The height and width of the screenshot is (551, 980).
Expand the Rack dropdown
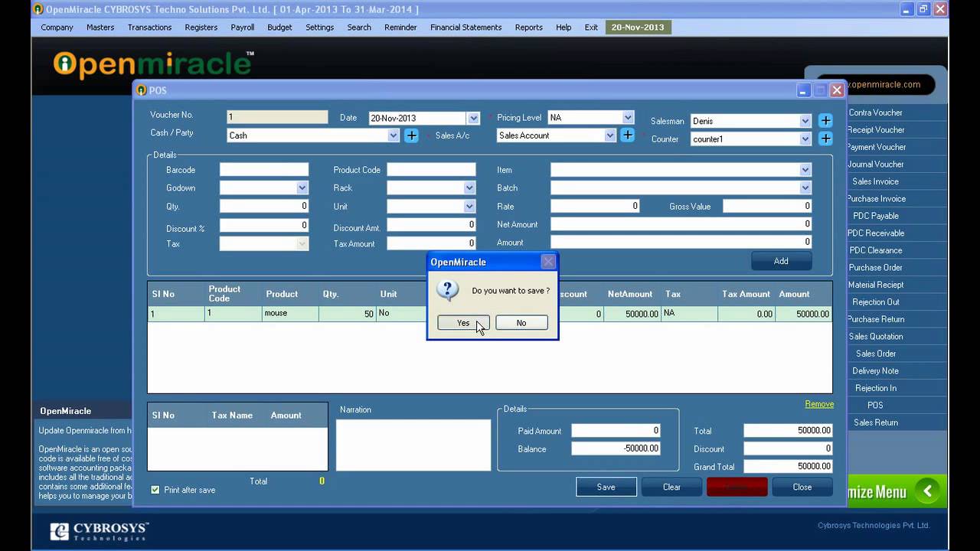(469, 188)
